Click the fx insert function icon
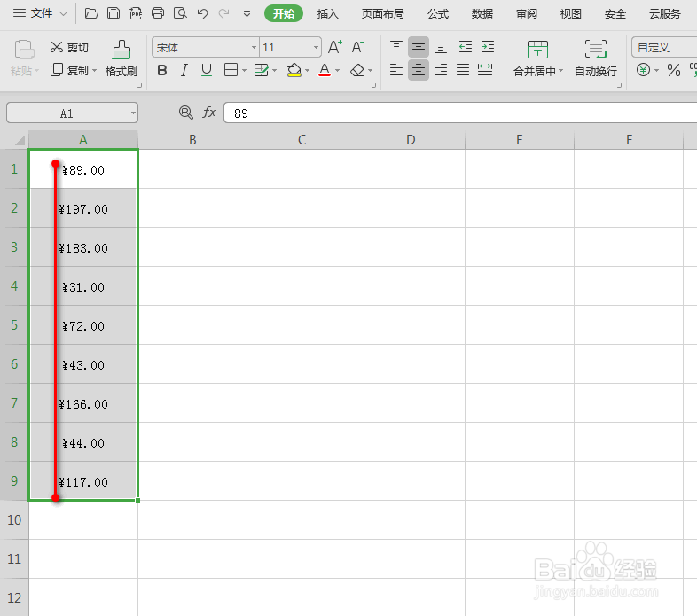 (x=209, y=113)
